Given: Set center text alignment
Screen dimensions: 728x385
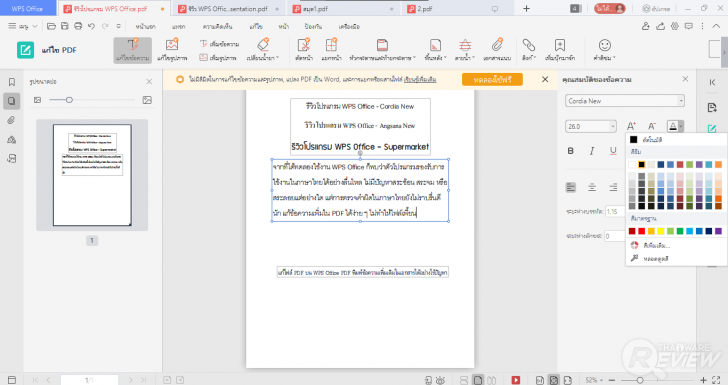Looking at the screenshot, I should pos(592,187).
